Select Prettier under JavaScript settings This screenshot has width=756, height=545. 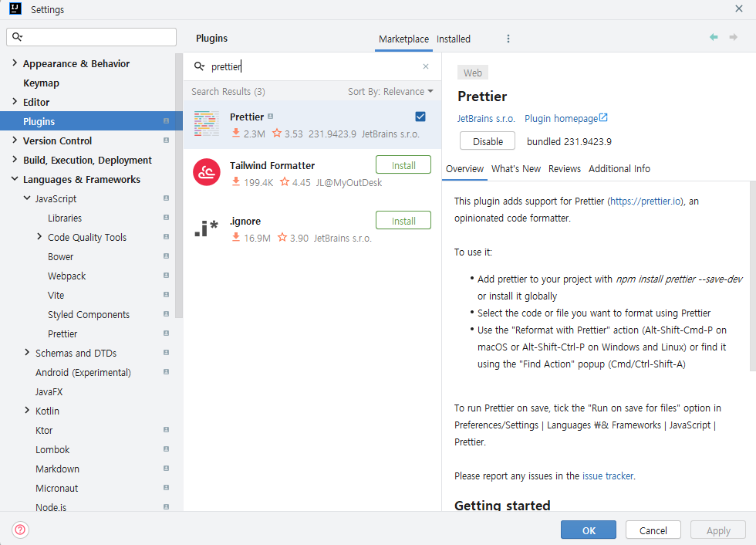pos(62,333)
